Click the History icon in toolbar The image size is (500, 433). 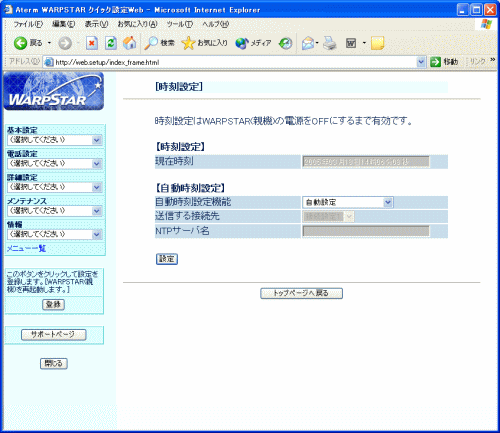click(285, 43)
